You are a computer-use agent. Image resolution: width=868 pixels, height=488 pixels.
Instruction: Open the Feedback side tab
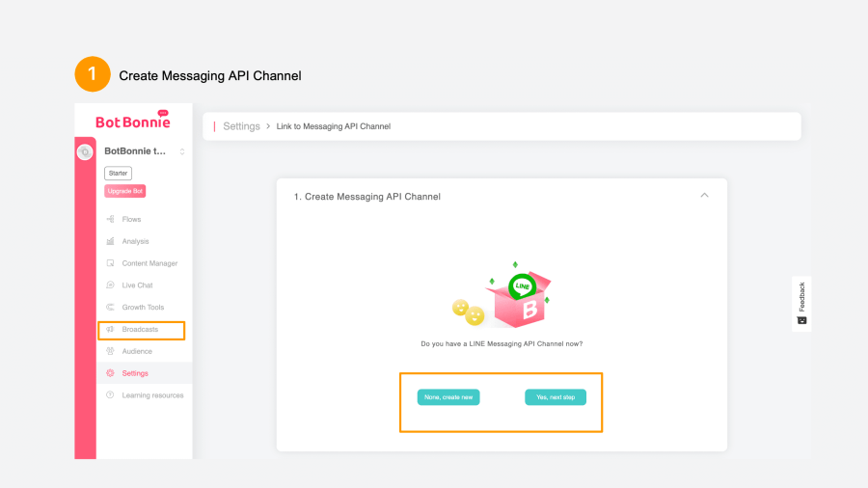pos(801,304)
